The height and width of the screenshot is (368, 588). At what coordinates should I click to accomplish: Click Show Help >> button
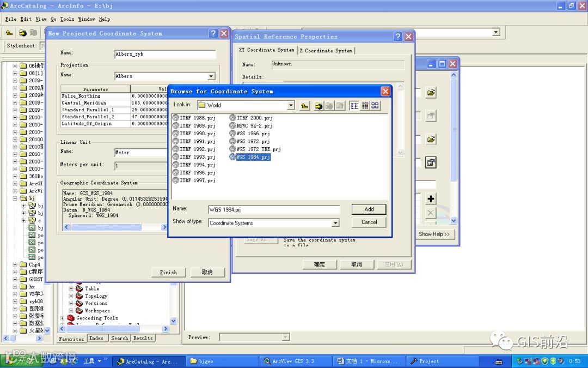click(x=434, y=234)
